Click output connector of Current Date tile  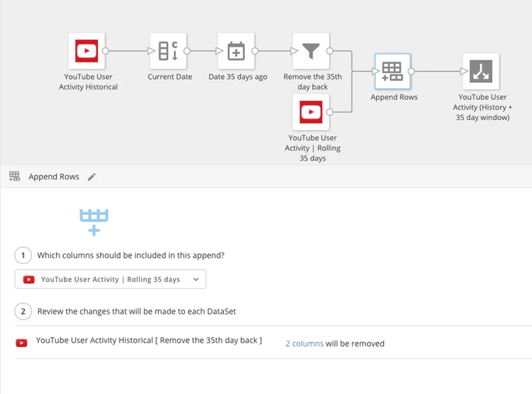coord(187,51)
